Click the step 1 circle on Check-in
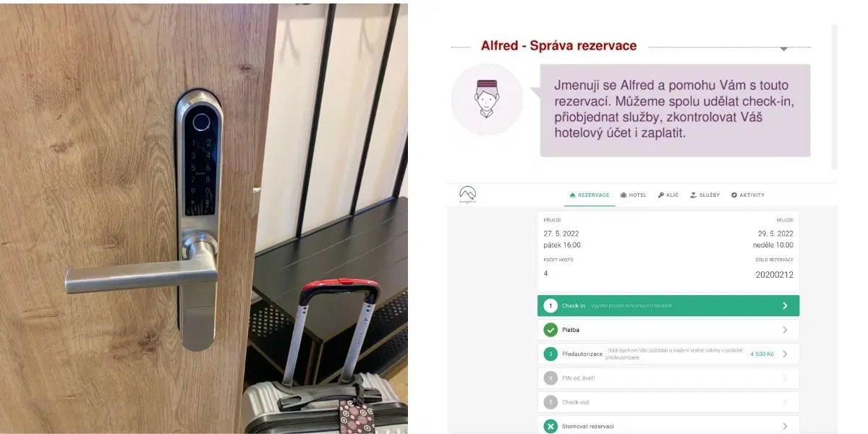 pyautogui.click(x=550, y=306)
